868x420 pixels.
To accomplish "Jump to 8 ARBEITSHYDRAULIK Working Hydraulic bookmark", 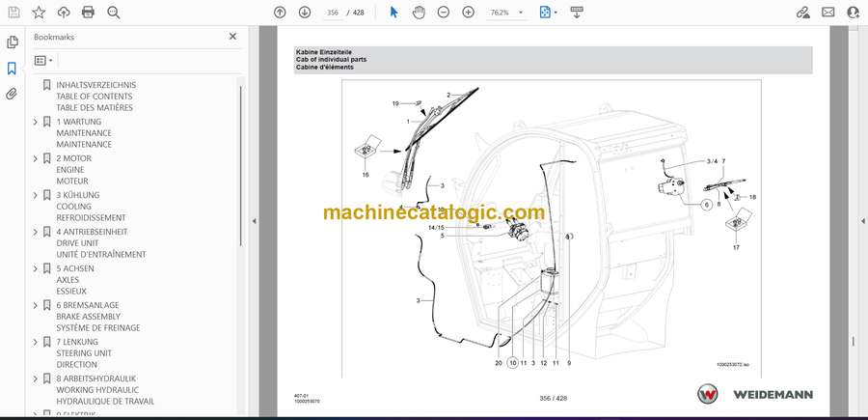I will point(105,389).
